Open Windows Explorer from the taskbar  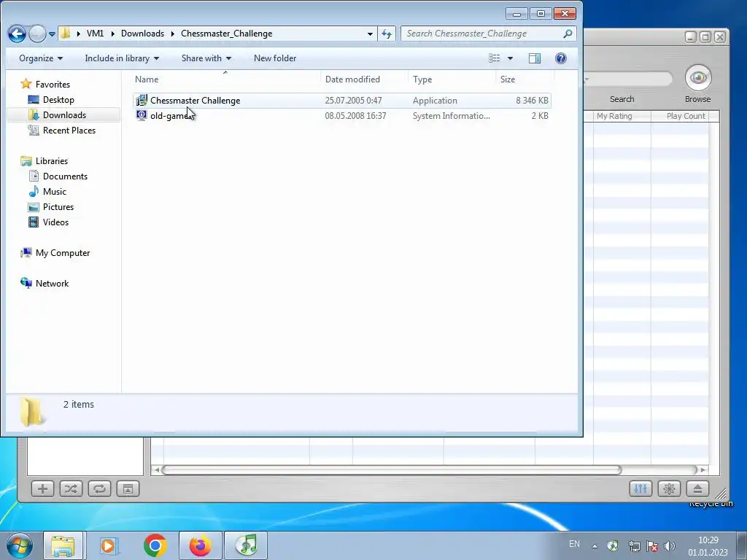[63, 545]
